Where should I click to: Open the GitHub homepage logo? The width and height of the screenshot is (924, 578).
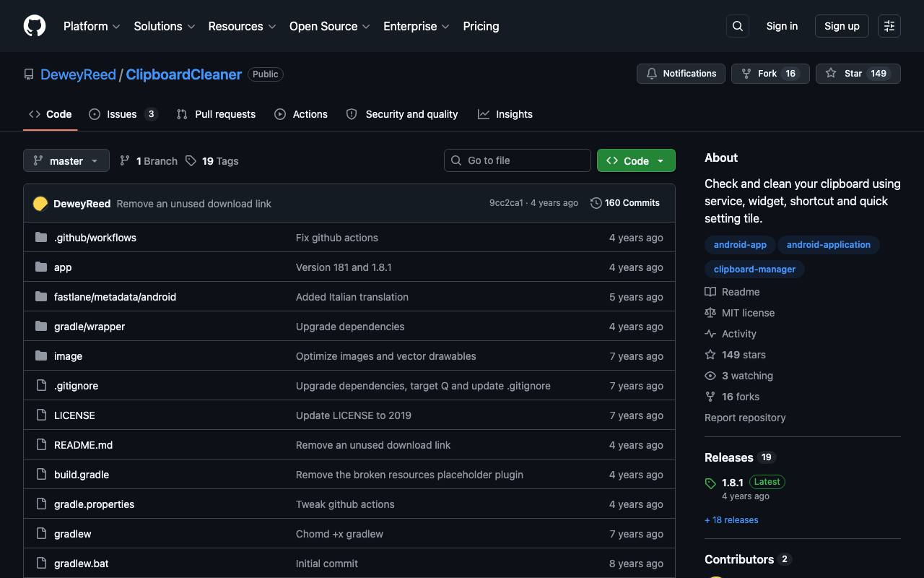[x=35, y=26]
